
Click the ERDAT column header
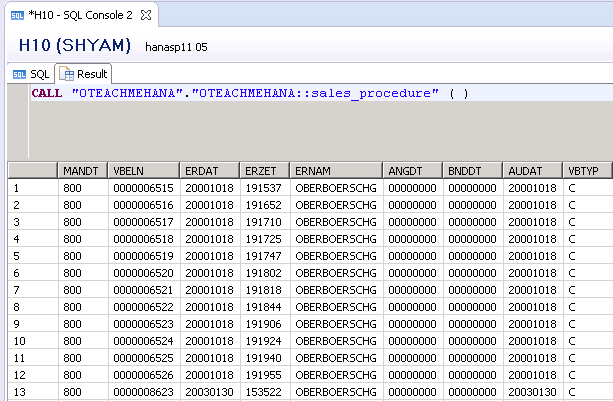pyautogui.click(x=210, y=171)
